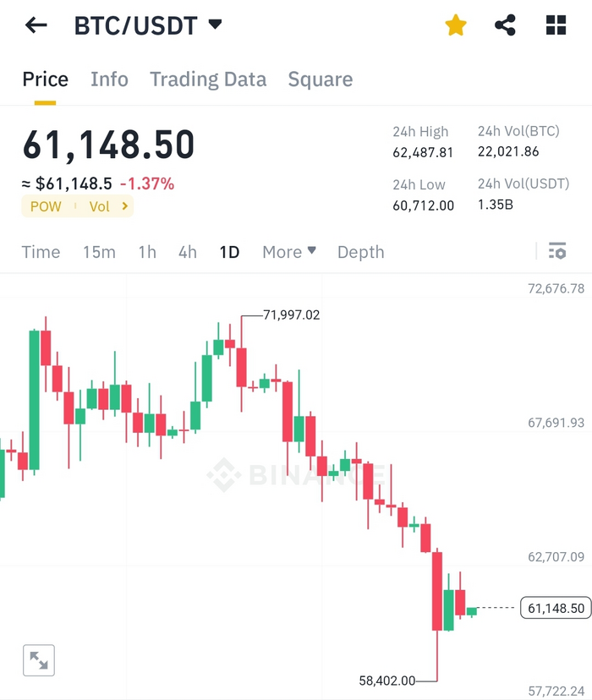Open the four-squares grid menu icon
Viewport: 592px width, 700px height.
[556, 25]
